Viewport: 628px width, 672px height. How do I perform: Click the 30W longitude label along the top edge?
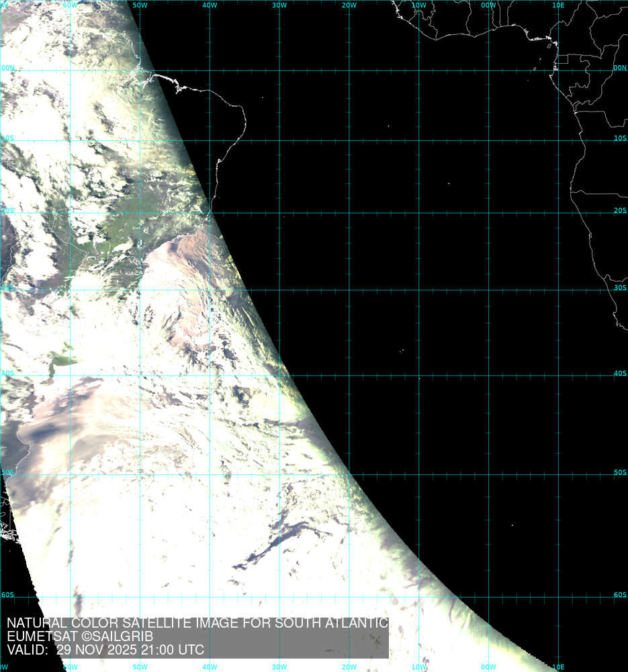279,5
